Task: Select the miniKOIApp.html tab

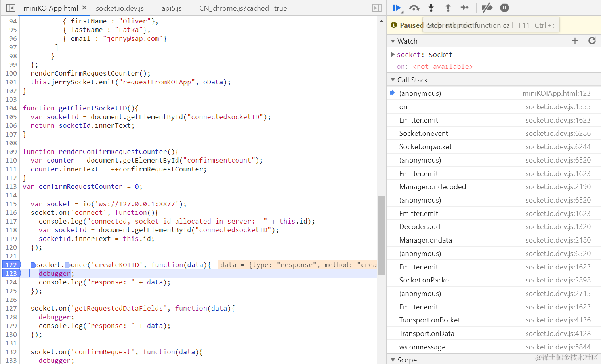Action: point(51,8)
